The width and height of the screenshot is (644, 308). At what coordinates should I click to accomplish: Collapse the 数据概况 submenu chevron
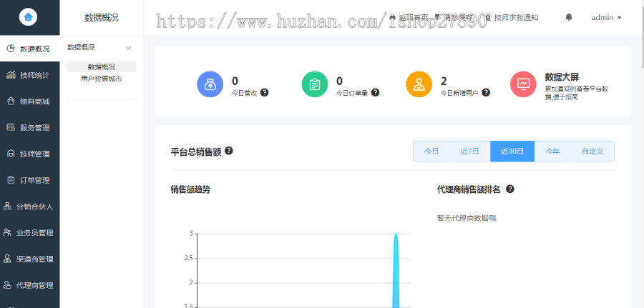pos(128,48)
